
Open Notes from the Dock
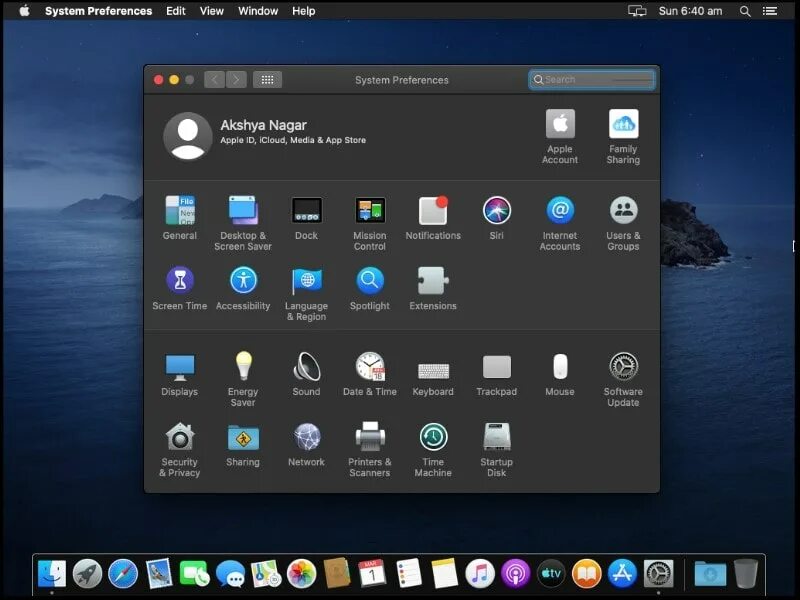pyautogui.click(x=444, y=573)
